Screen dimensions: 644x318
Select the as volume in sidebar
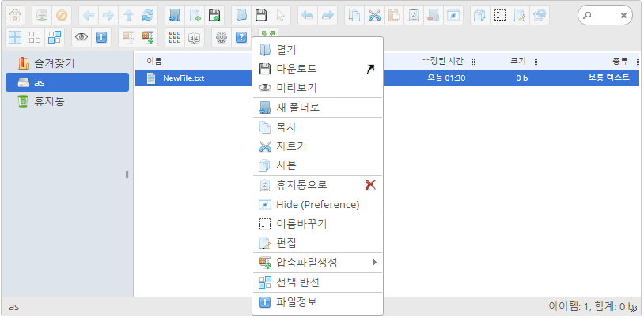point(67,82)
